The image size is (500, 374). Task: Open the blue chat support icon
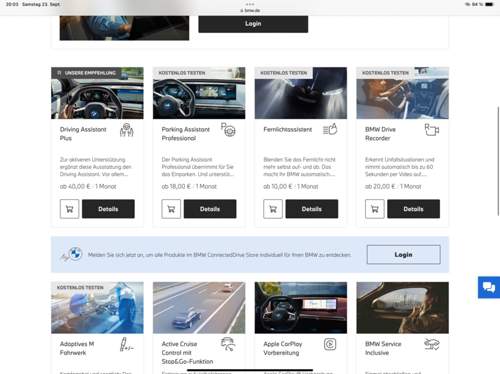(x=489, y=287)
